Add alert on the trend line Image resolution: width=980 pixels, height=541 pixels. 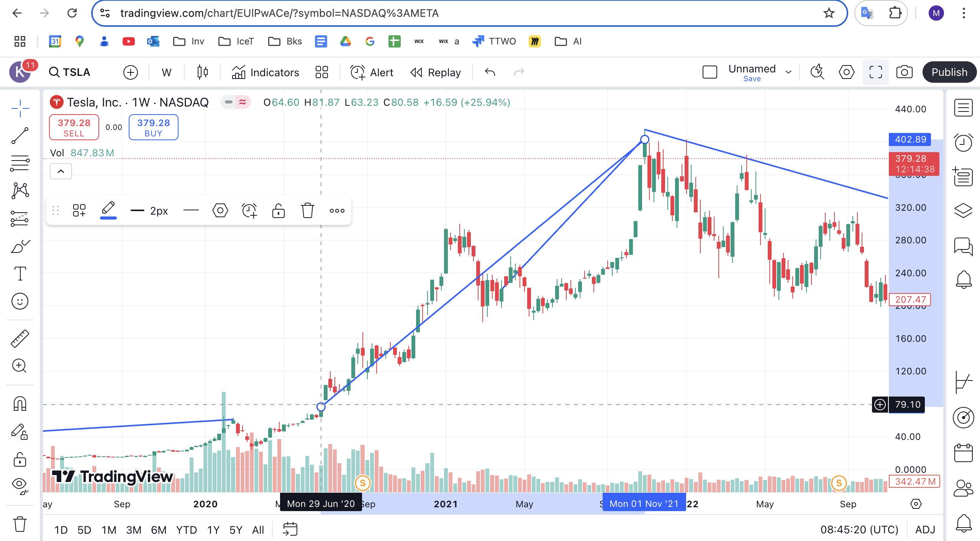tap(249, 210)
